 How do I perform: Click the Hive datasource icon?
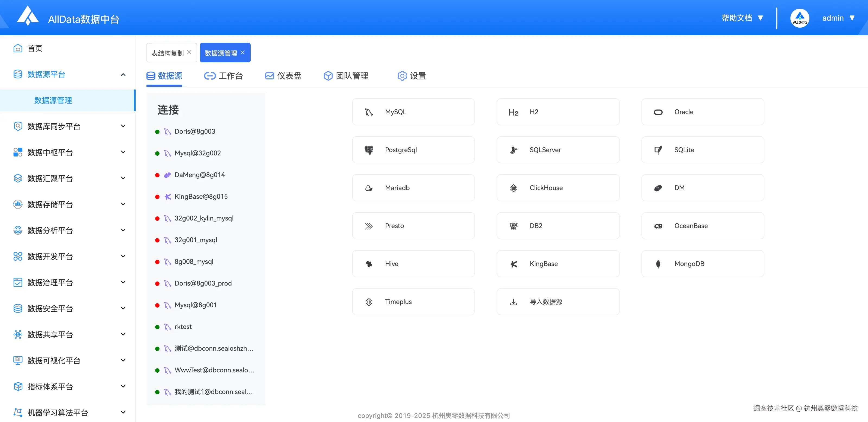[369, 264]
